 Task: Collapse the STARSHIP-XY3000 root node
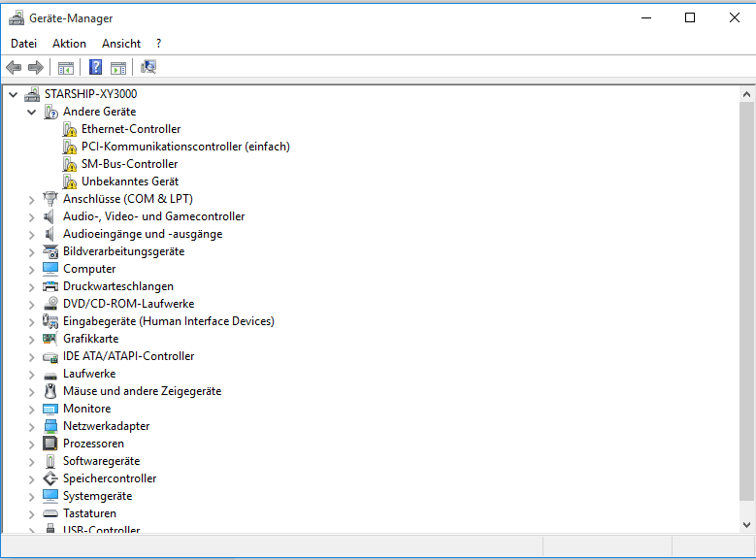[x=13, y=94]
